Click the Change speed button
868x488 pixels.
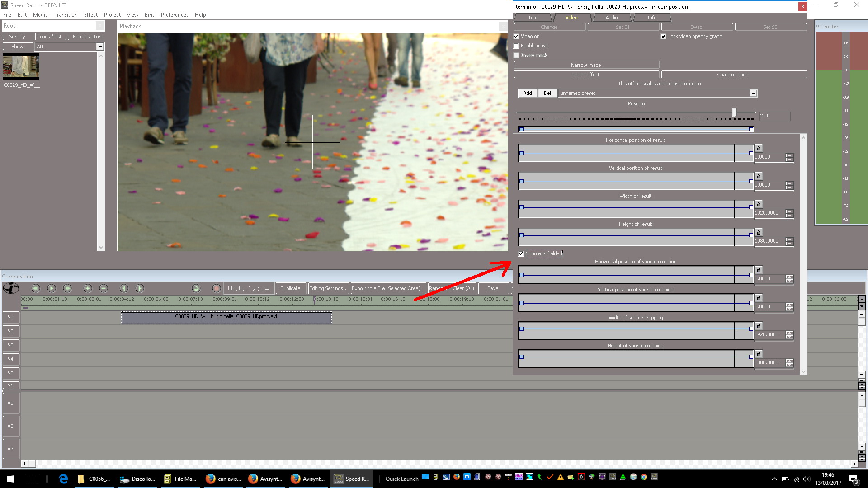(733, 75)
